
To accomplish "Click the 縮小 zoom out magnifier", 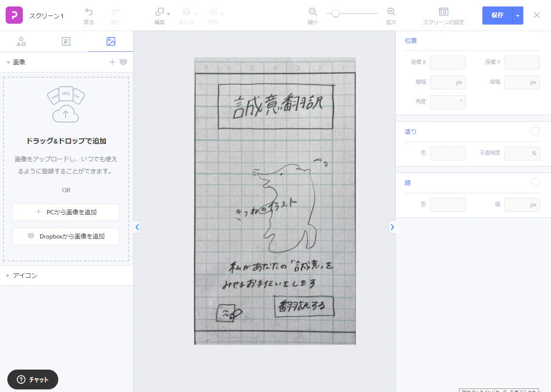I will pyautogui.click(x=313, y=12).
